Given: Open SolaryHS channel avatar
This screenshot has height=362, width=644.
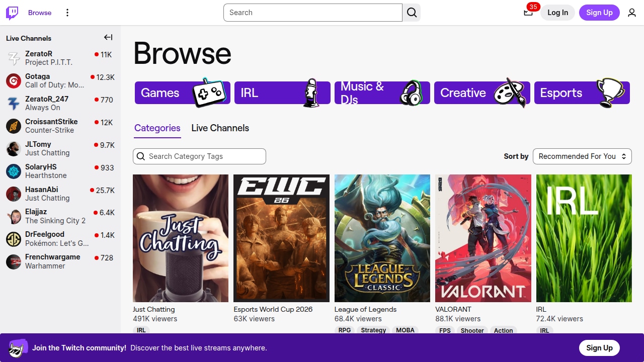Looking at the screenshot, I should [x=14, y=171].
